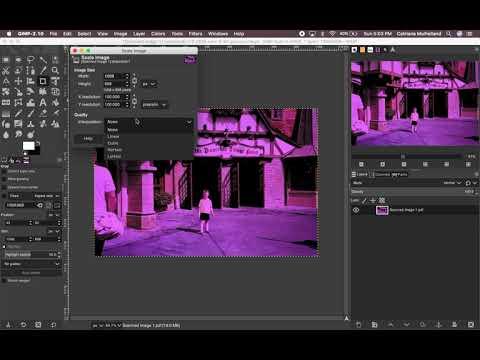Select the Measure tool

click(x=6, y=81)
